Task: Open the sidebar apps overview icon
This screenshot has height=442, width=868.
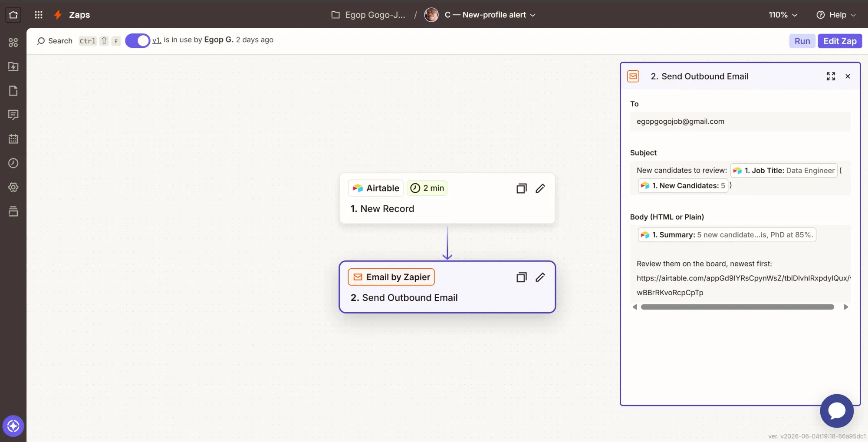Action: click(x=13, y=43)
